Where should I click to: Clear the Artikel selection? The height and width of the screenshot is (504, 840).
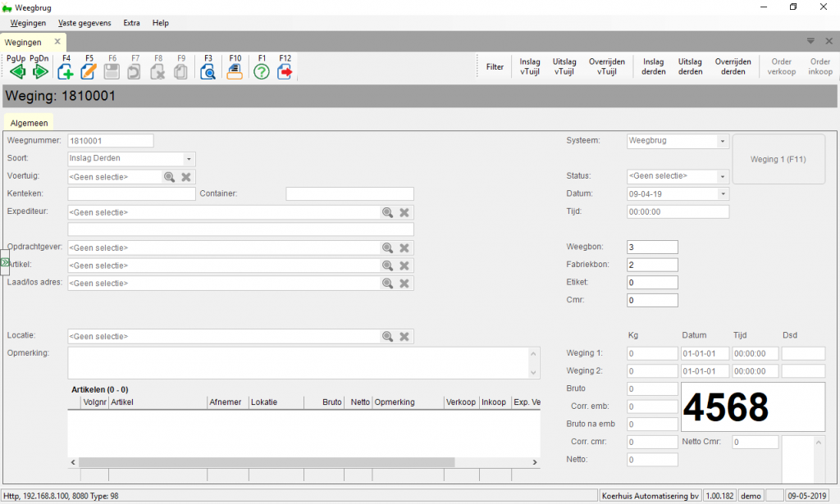click(404, 266)
